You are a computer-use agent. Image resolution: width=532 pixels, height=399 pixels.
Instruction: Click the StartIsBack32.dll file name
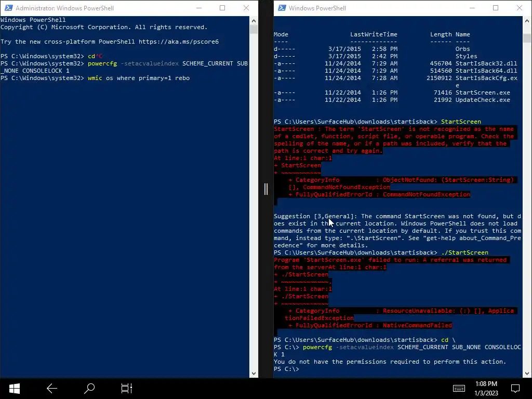point(486,63)
